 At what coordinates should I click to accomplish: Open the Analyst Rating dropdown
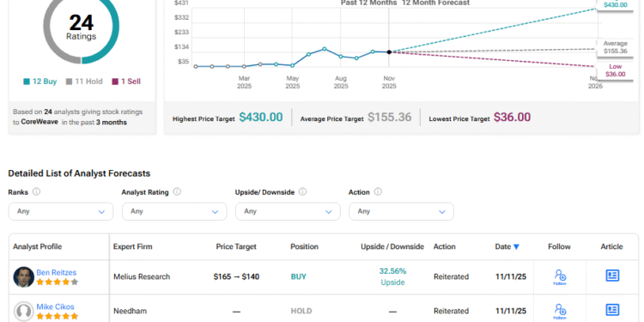coord(174,211)
